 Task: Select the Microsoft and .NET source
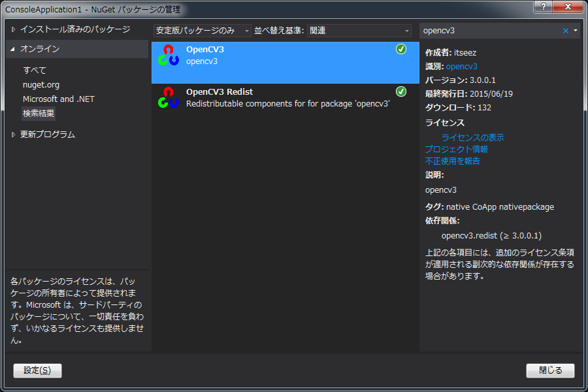[59, 99]
